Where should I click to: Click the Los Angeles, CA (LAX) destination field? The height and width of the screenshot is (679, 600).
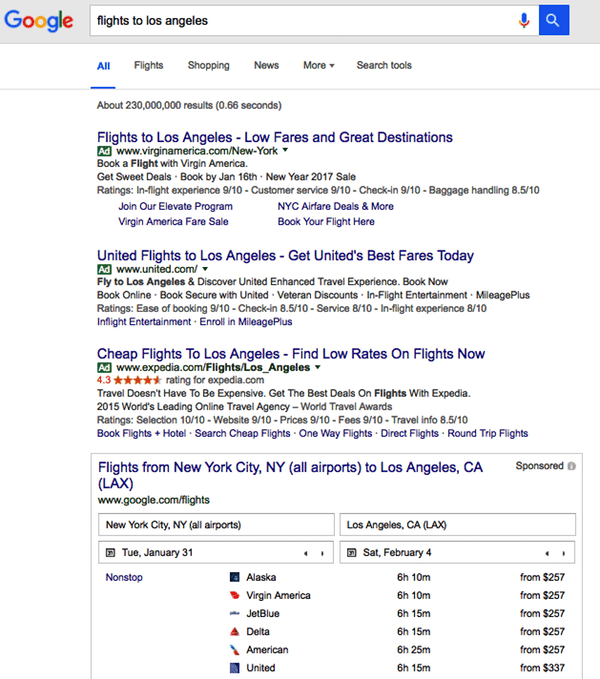pos(458,524)
